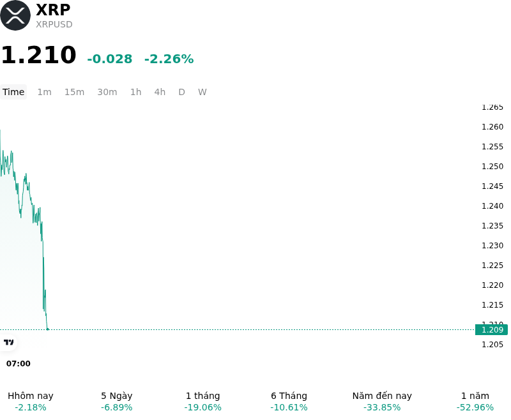Viewport: 511px width, 420px height.
Task: Click the 07:00 time axis marker
Action: (x=19, y=364)
